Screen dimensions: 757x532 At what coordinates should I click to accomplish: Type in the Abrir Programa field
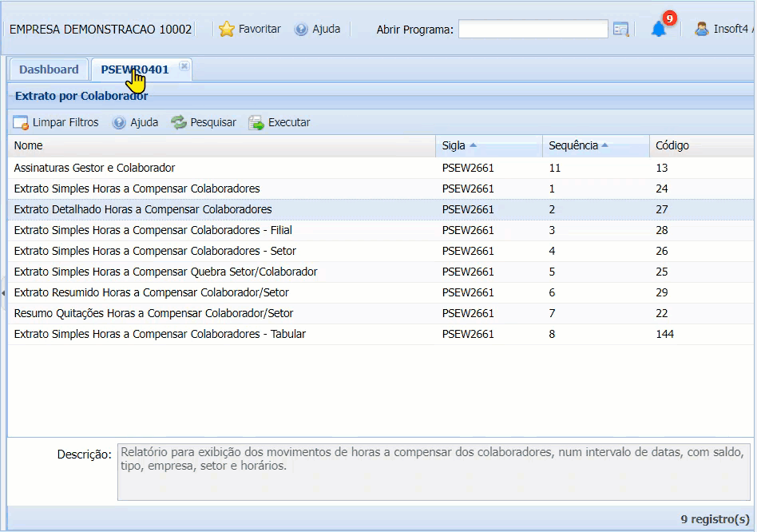point(533,30)
